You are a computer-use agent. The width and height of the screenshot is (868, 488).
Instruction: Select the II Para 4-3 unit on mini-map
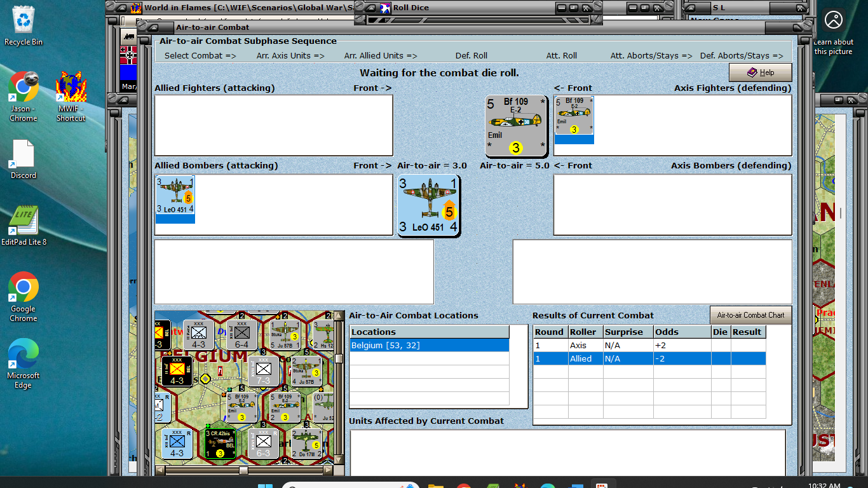[198, 335]
